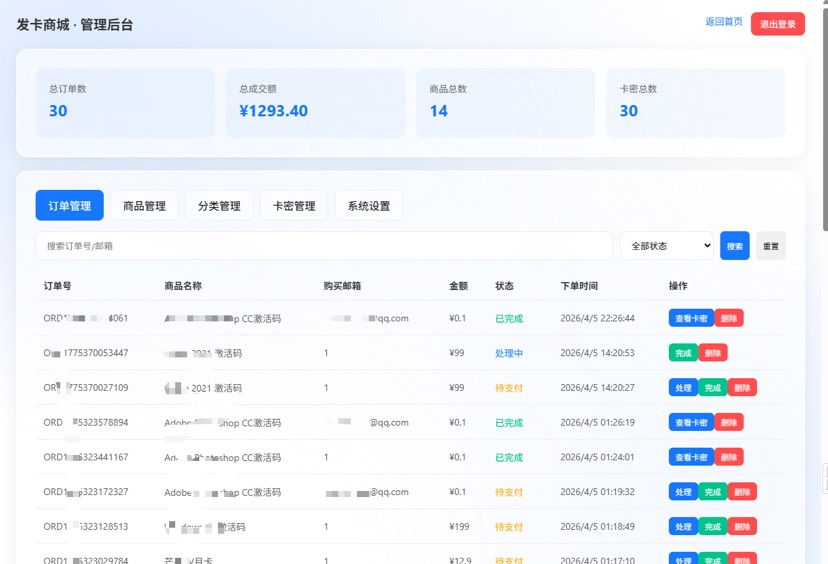Click the 下单时间 column header

coord(579,286)
